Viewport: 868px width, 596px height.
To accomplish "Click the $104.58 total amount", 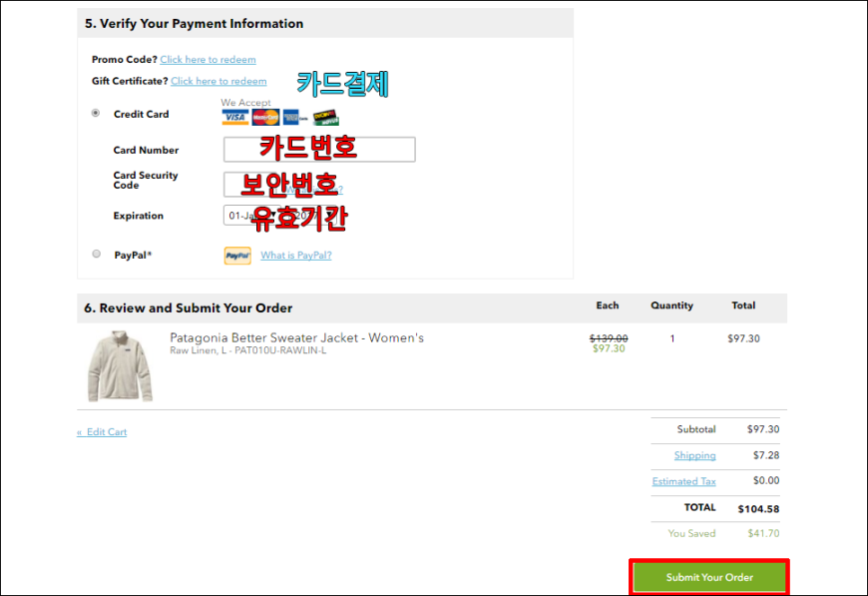I will 758,508.
